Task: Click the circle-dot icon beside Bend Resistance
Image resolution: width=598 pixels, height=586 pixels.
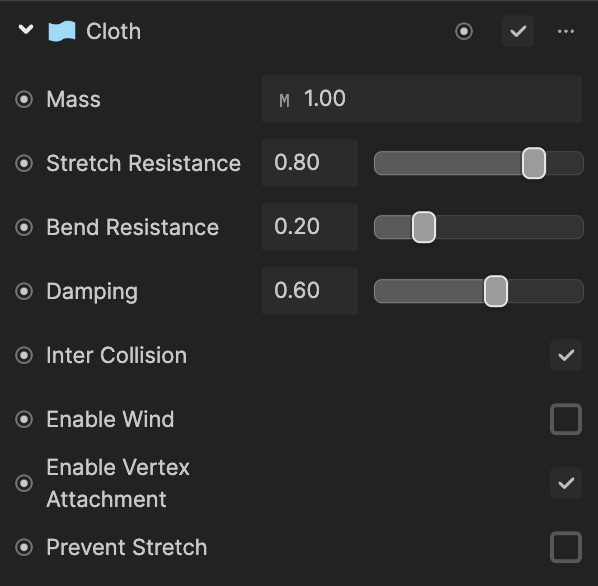Action: pos(24,228)
